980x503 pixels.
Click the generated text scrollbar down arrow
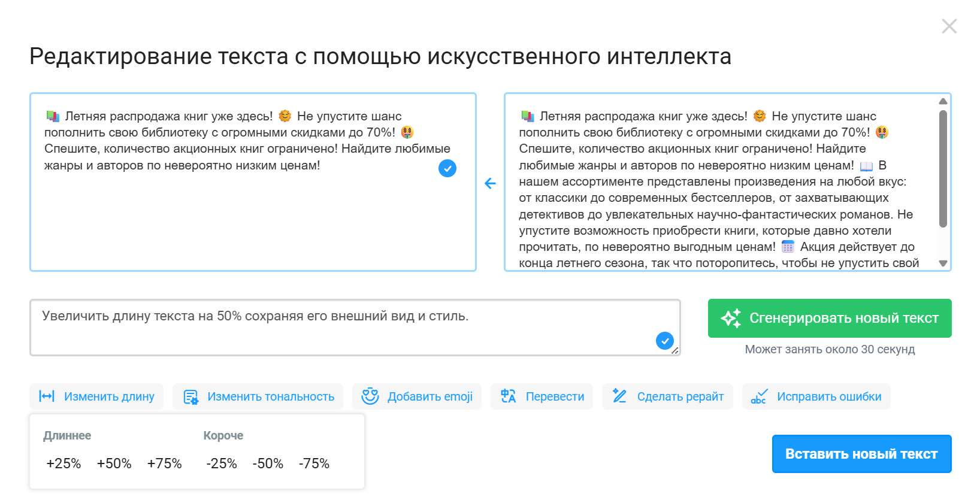point(943,263)
